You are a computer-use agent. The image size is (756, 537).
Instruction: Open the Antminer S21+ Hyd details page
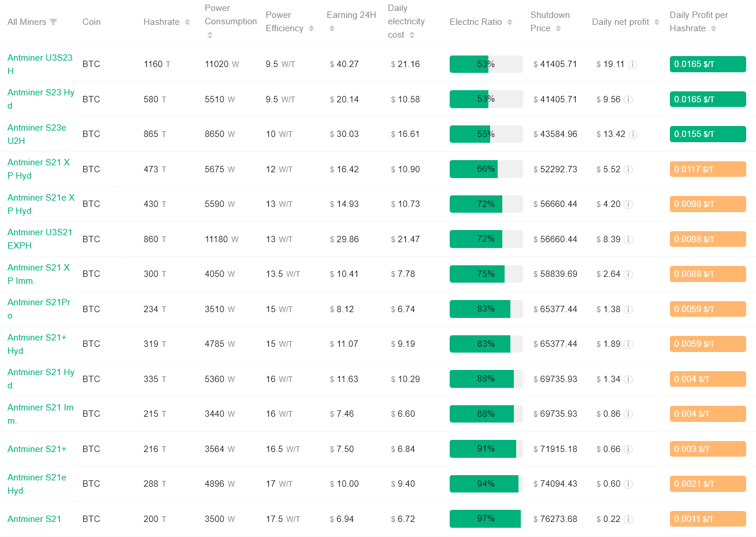pyautogui.click(x=36, y=344)
